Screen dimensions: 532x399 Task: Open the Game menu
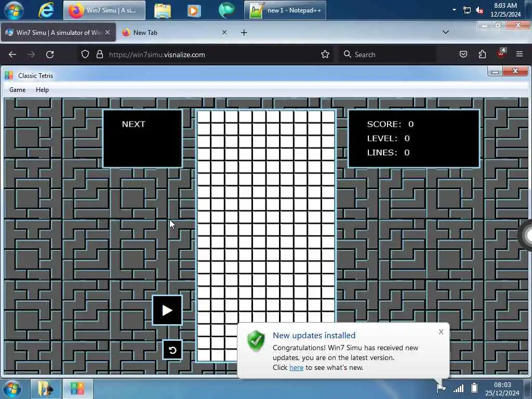point(17,90)
